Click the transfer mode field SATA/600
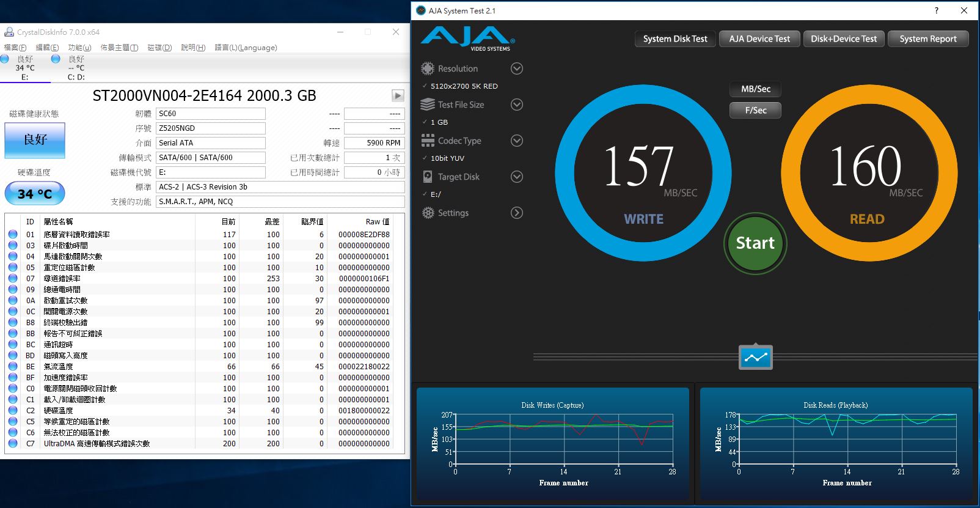This screenshot has width=980, height=508. pyautogui.click(x=211, y=158)
